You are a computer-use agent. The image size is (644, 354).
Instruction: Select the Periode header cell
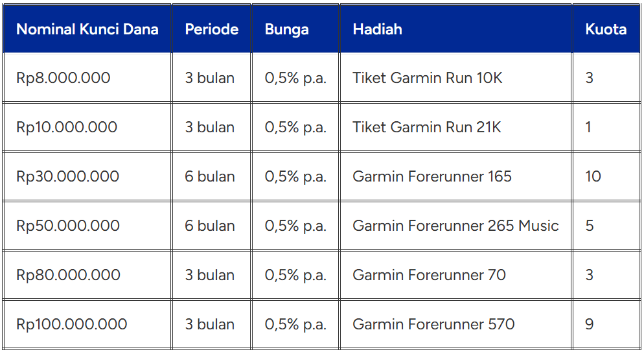point(211,29)
